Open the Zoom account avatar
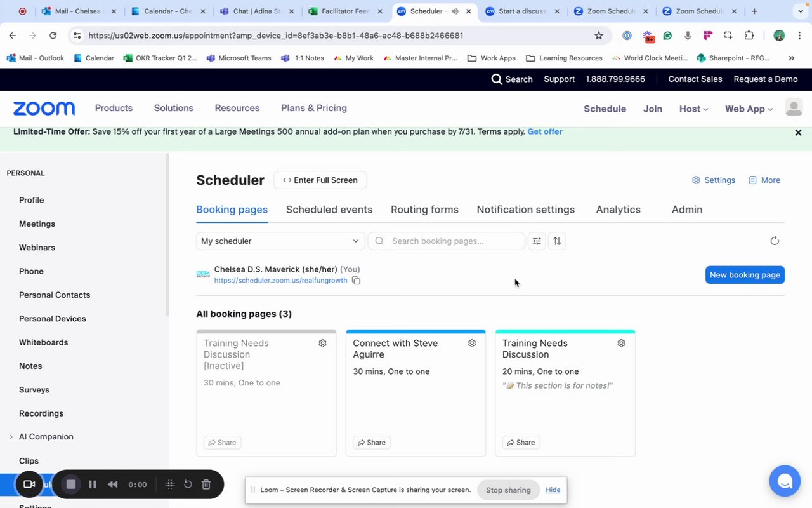Image resolution: width=812 pixels, height=508 pixels. pos(794,107)
